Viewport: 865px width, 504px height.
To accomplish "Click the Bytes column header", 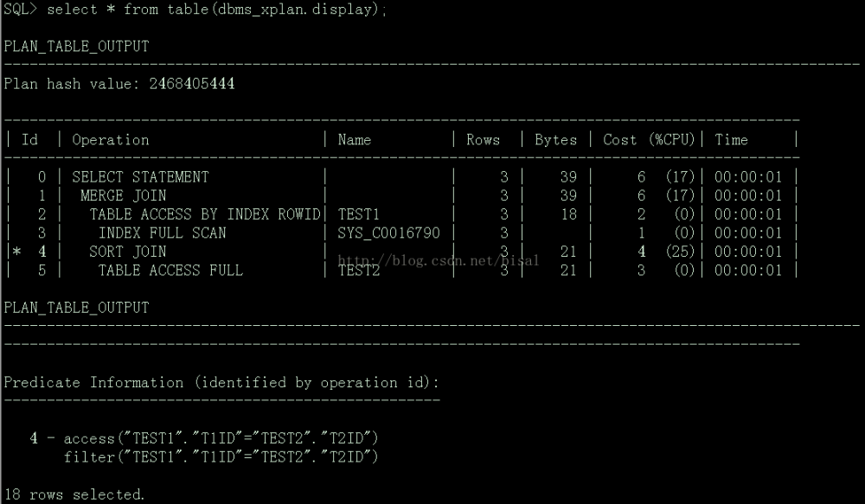I will point(555,139).
